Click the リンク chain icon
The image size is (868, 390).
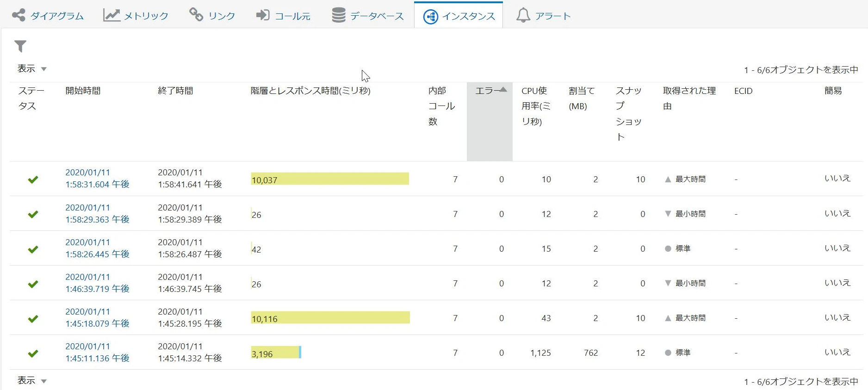tap(196, 15)
